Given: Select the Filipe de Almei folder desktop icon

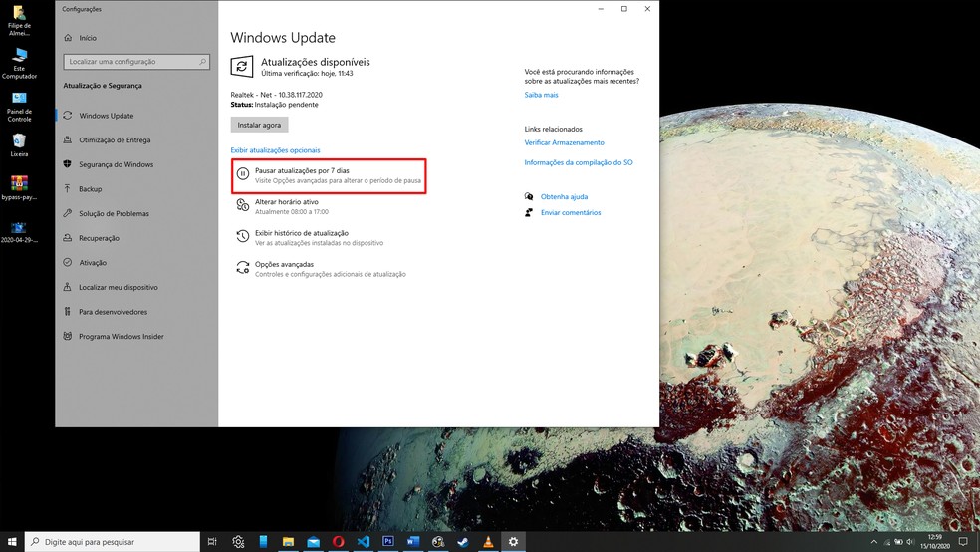Looking at the screenshot, I should point(19,21).
